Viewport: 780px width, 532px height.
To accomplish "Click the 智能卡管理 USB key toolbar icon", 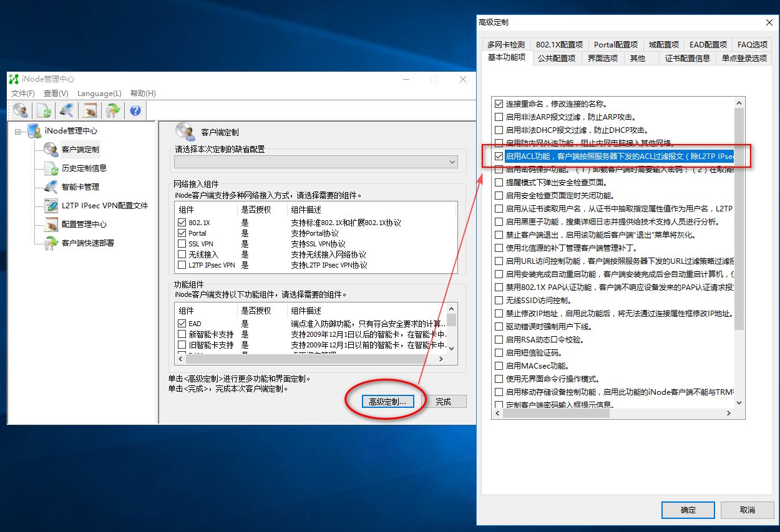I will tap(67, 110).
